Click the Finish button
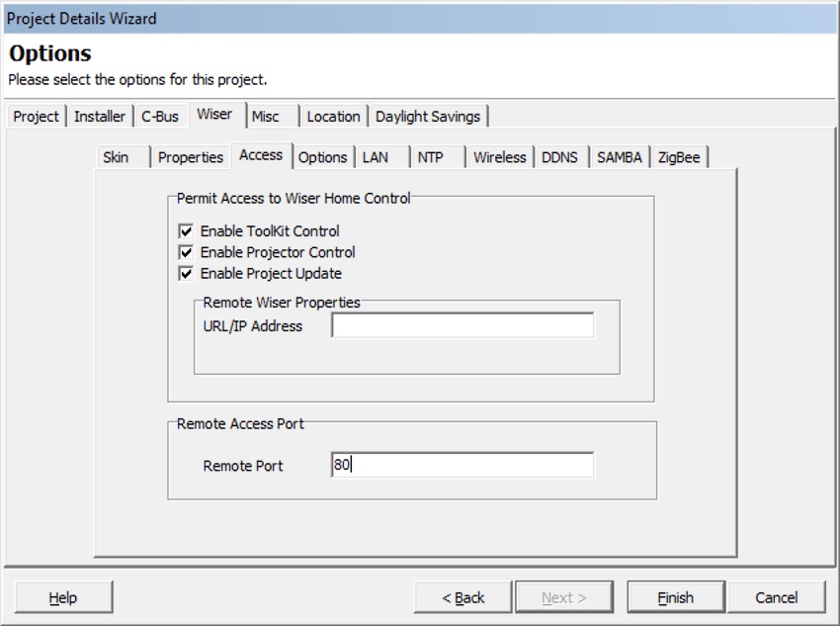The height and width of the screenshot is (626, 840). (x=676, y=597)
